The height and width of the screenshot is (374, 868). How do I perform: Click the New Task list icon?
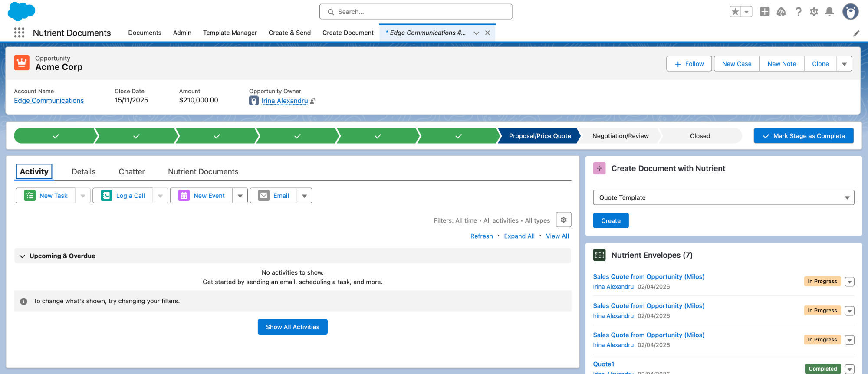[30, 196]
